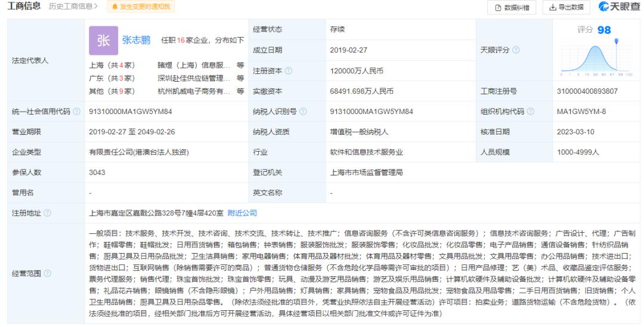Click help icon beside 组织机构代码
Screen dimensions: 644x327
pyautogui.click(x=531, y=112)
